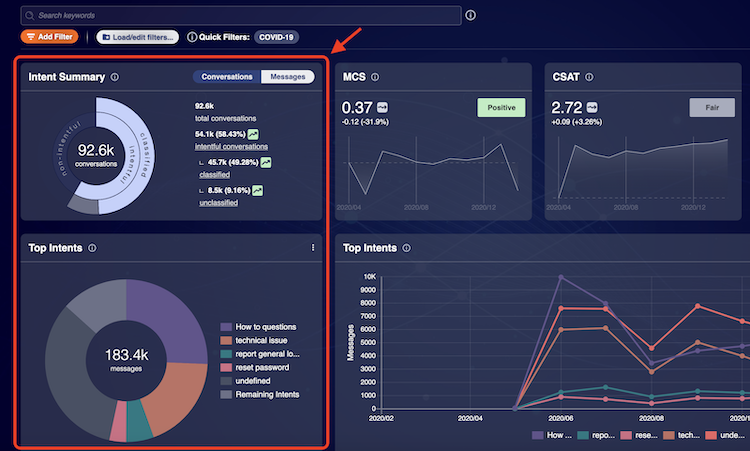Viewport: 750px width, 451px height.
Task: Click the Positive badge in MCS card
Action: 501,108
